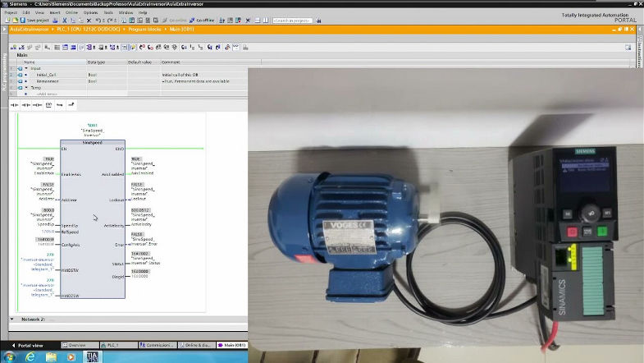Open the Online menu
644x363 pixels.
(72, 13)
